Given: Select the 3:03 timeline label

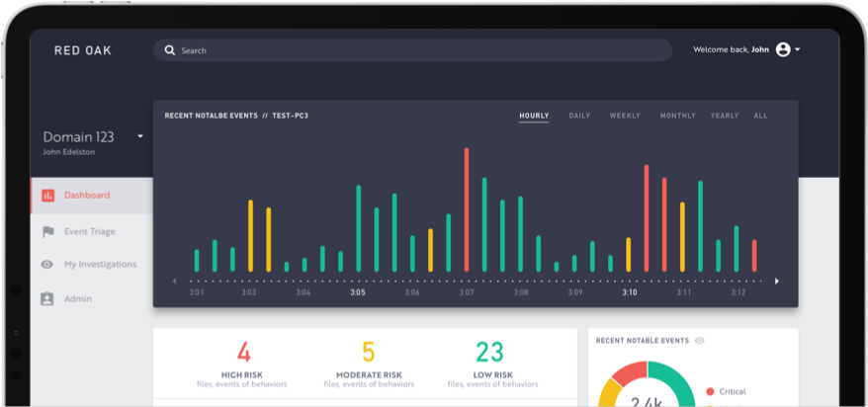Looking at the screenshot, I should point(248,292).
